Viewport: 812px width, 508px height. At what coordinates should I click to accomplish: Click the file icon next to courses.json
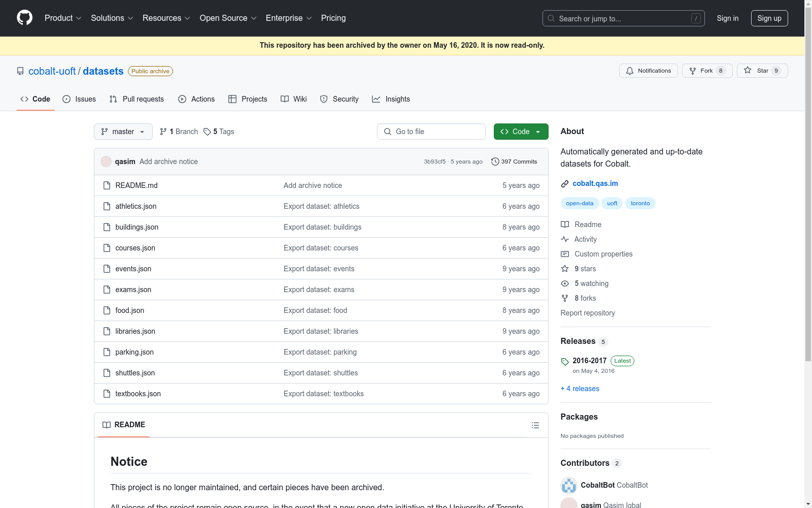[107, 248]
